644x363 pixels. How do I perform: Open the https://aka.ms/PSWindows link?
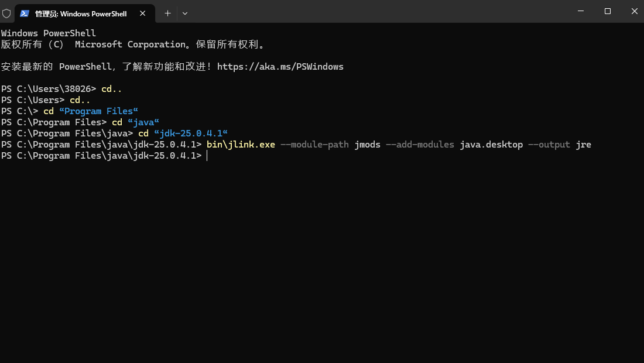[280, 67]
